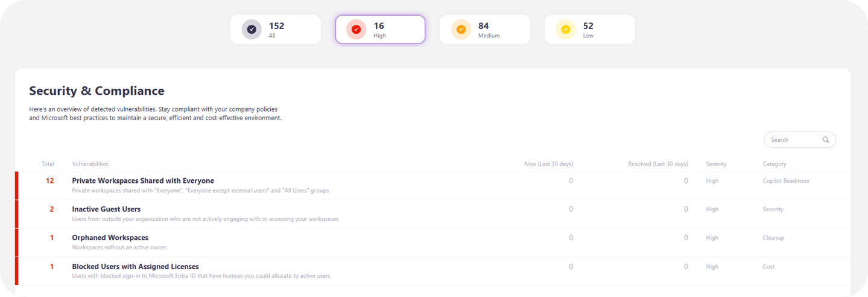Sort by the Severity column header
This screenshot has width=868, height=297.
tap(716, 164)
